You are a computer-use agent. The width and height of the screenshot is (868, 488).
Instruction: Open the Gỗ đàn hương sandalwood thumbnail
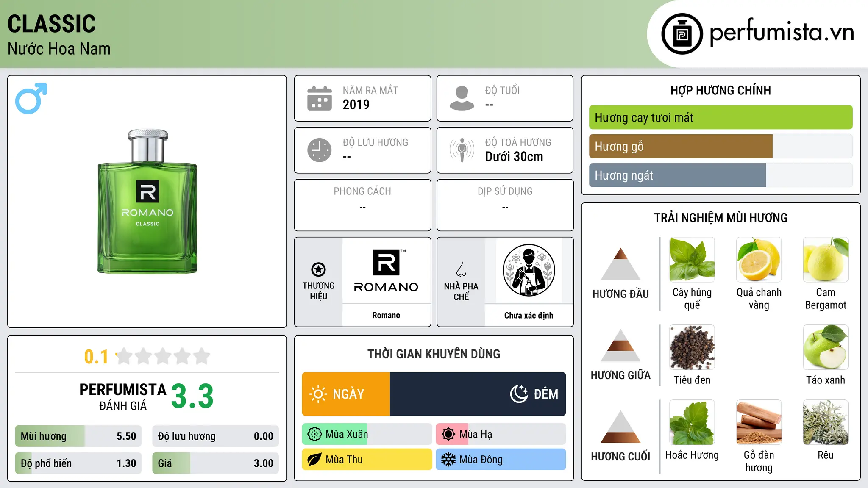coord(759,422)
